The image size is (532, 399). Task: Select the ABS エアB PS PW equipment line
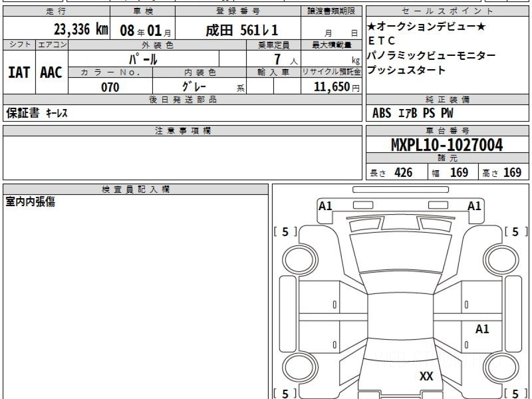pyautogui.click(x=413, y=113)
